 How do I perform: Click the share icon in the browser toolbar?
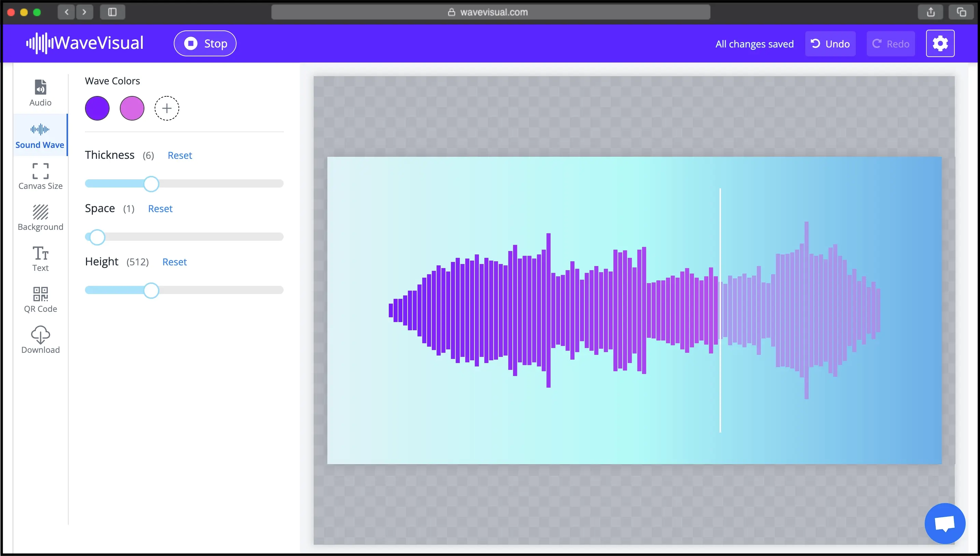[931, 12]
